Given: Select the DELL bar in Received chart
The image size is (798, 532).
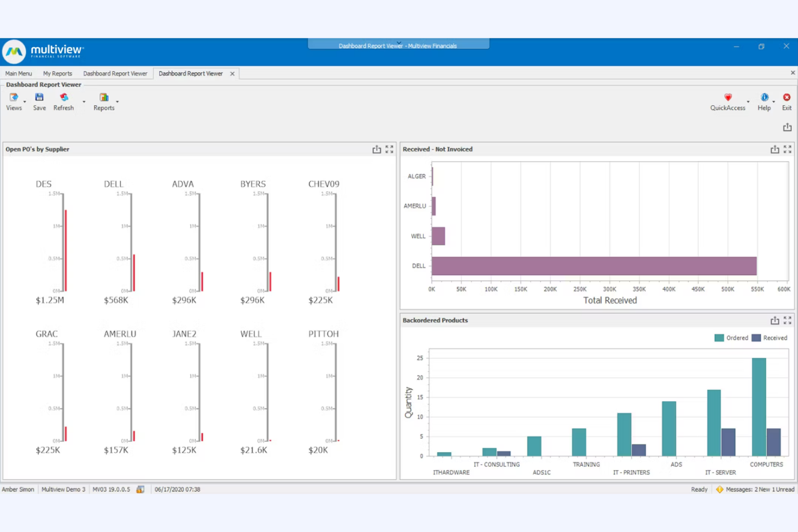Looking at the screenshot, I should coord(593,266).
